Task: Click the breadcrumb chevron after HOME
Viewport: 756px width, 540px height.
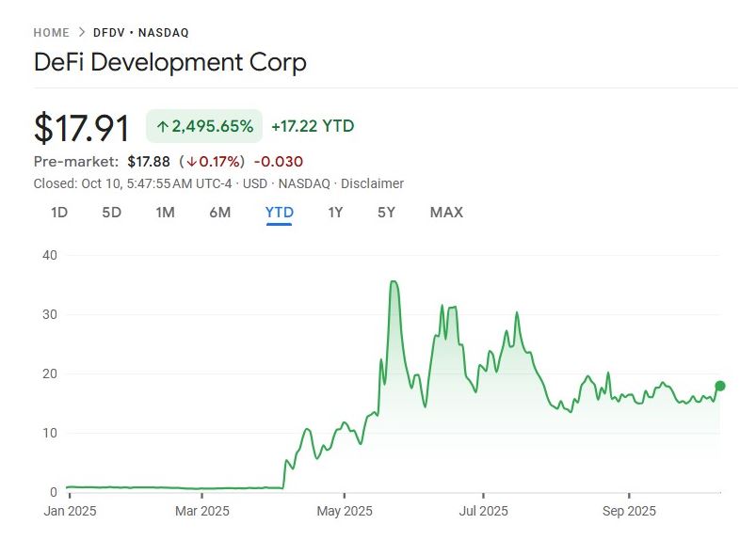Action: (82, 32)
